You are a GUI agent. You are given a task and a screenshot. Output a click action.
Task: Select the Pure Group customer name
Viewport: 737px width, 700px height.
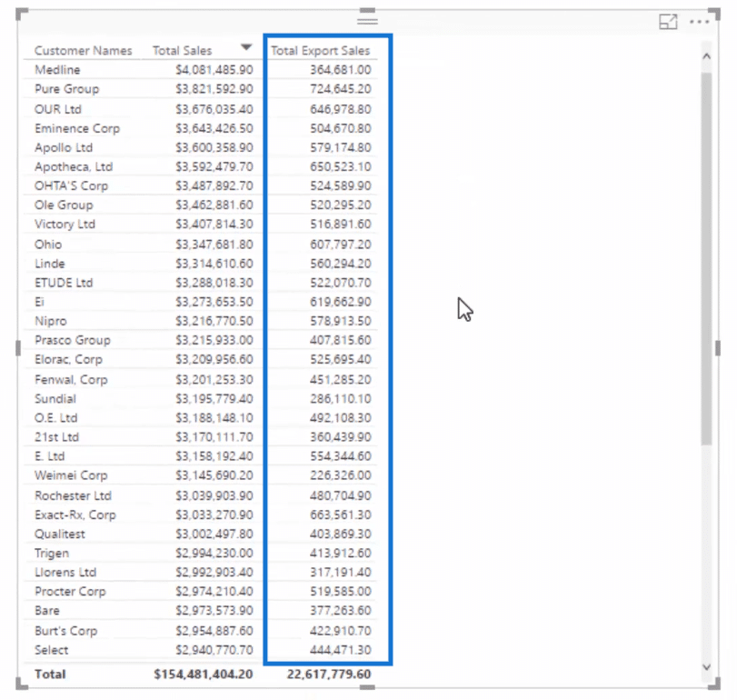pos(66,89)
